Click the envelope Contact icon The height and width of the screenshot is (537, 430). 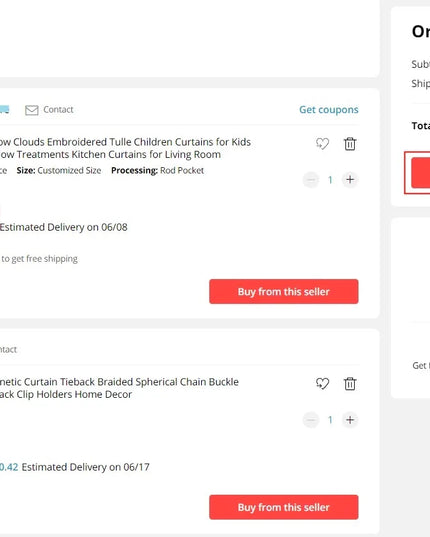(31, 110)
